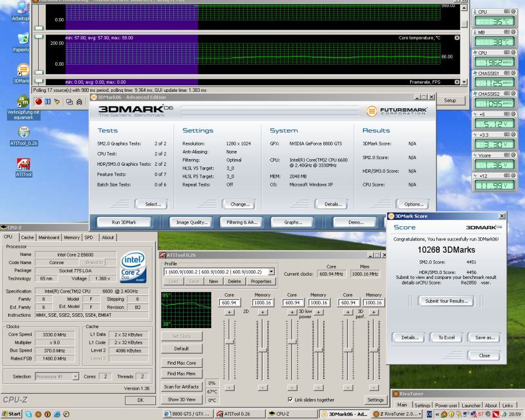Screen dimensions: 525x420
Task: Launch Internet Explorer from quick launch
Action: point(57,415)
